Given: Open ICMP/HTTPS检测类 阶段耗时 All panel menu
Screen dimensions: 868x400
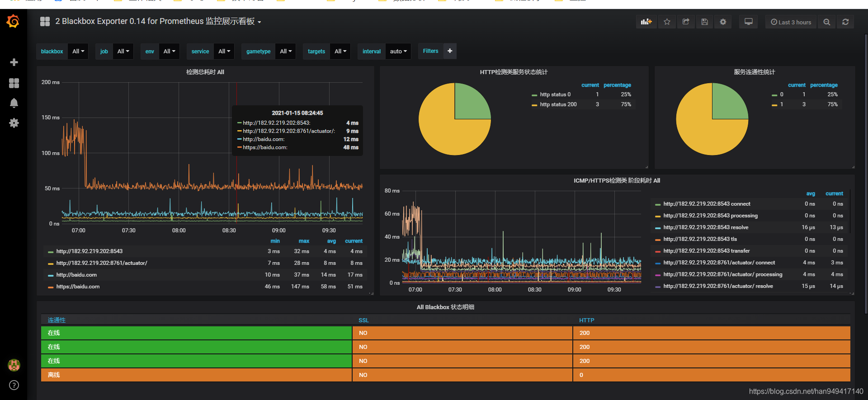Looking at the screenshot, I should pyautogui.click(x=617, y=180).
